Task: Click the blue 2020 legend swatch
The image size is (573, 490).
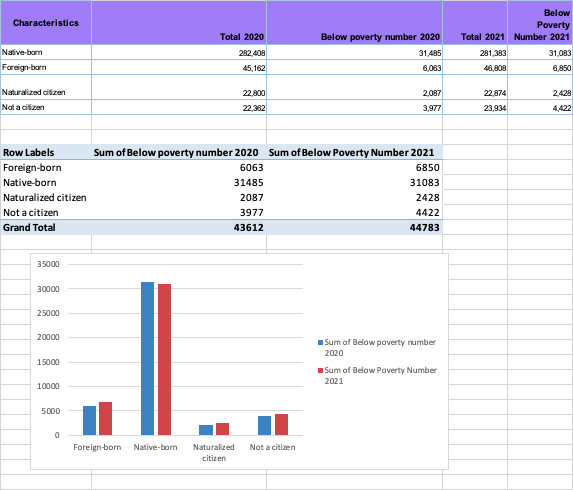Action: (x=320, y=342)
